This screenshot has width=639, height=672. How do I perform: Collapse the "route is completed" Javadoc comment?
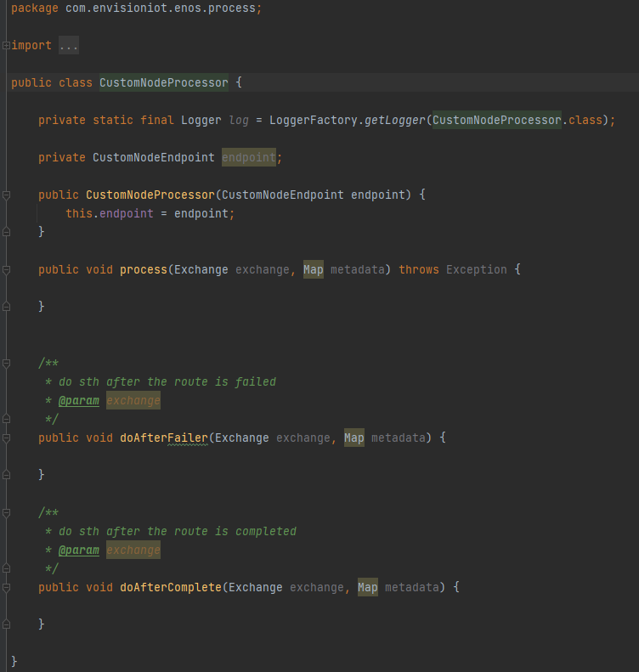click(x=6, y=512)
